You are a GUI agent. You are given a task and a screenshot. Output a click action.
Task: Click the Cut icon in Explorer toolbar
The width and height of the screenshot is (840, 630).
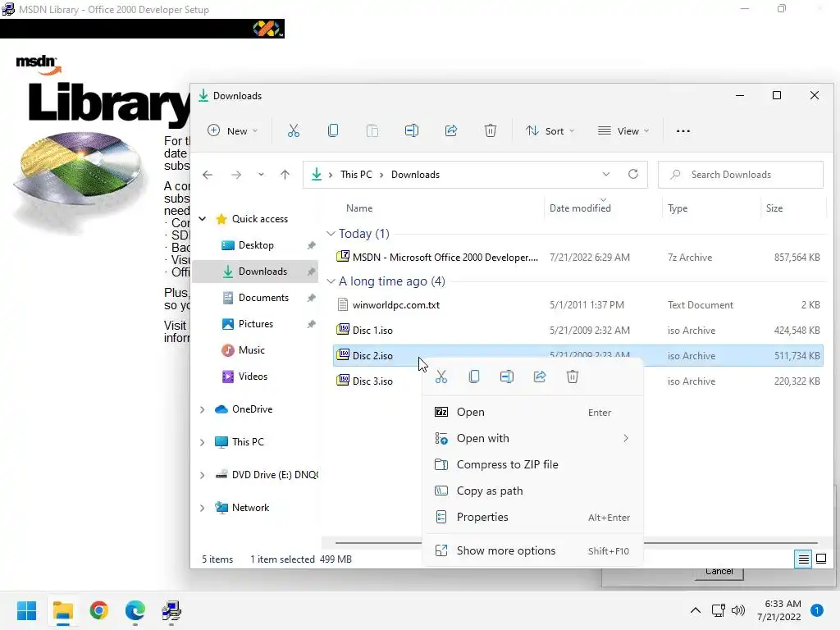click(x=294, y=130)
